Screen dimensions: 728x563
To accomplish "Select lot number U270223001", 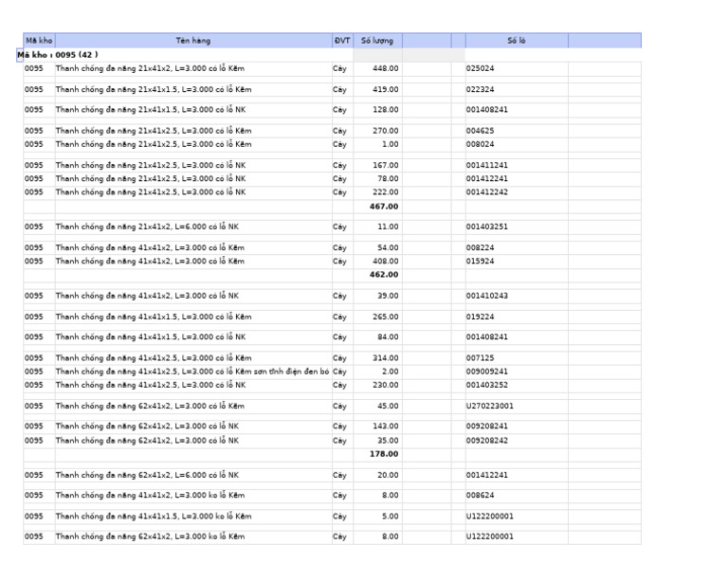I will pyautogui.click(x=517, y=406).
